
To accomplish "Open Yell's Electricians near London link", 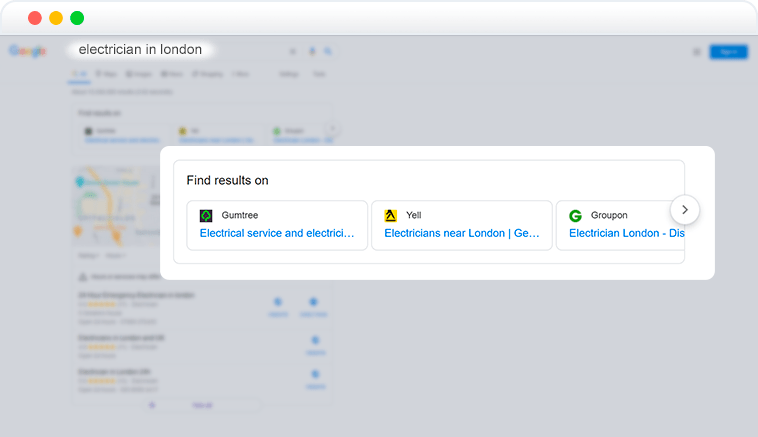I will 462,233.
